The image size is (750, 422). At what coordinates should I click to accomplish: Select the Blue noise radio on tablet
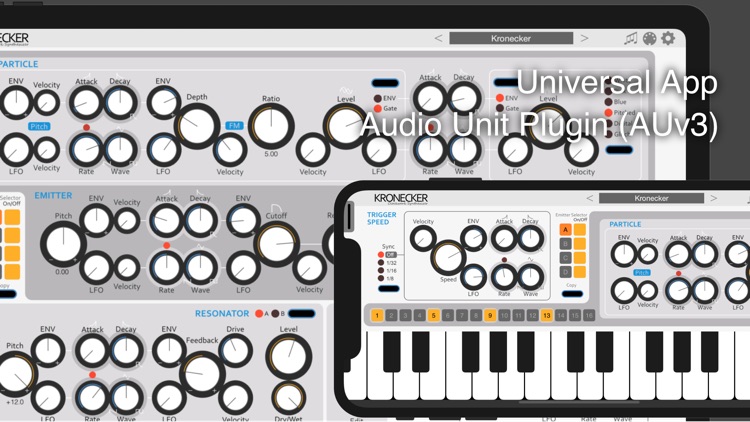608,102
